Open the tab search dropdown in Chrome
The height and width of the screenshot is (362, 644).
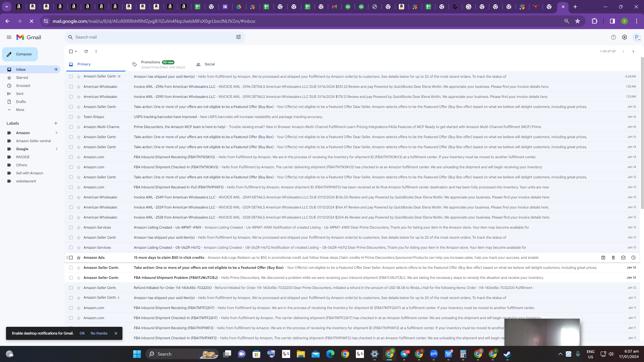(x=6, y=7)
